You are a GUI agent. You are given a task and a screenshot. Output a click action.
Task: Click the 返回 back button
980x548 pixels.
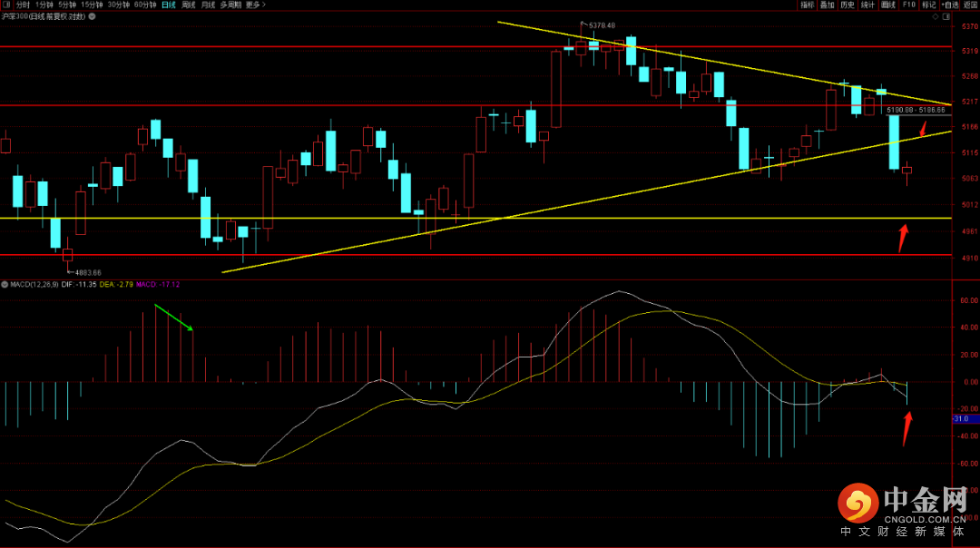tap(971, 5)
